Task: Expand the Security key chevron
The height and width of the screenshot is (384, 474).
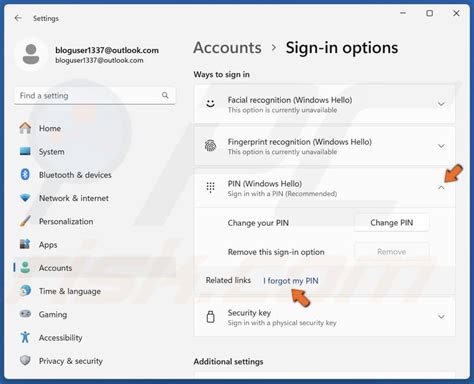Action: [x=441, y=317]
